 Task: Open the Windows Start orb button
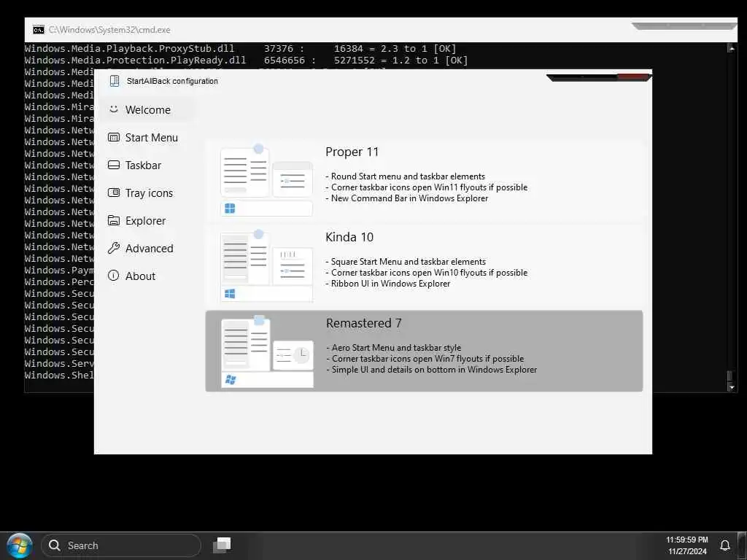click(x=19, y=545)
